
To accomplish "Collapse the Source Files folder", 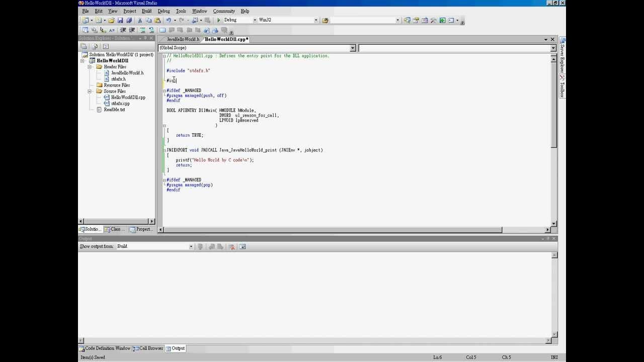I will [90, 92].
